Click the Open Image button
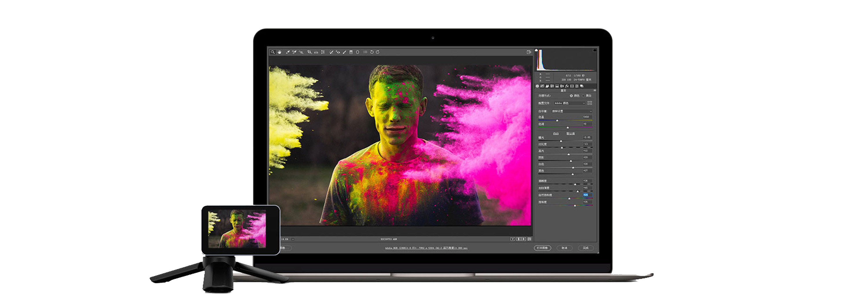The image size is (868, 307). tap(543, 248)
